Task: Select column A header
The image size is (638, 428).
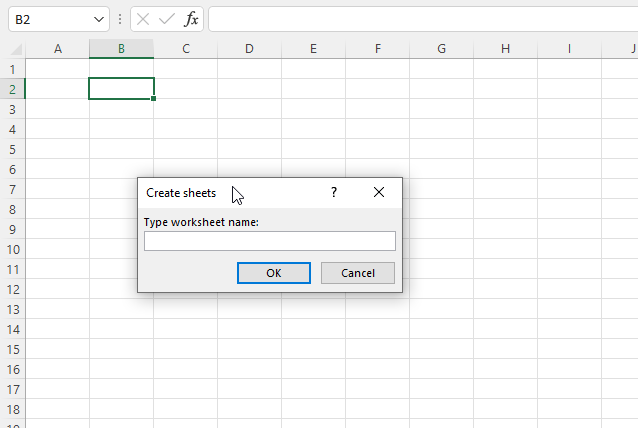Action: (x=57, y=49)
